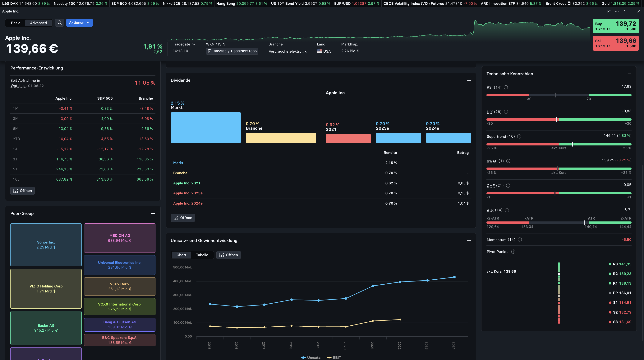
Task: Select the Tabelle tab
Action: pyautogui.click(x=202, y=255)
